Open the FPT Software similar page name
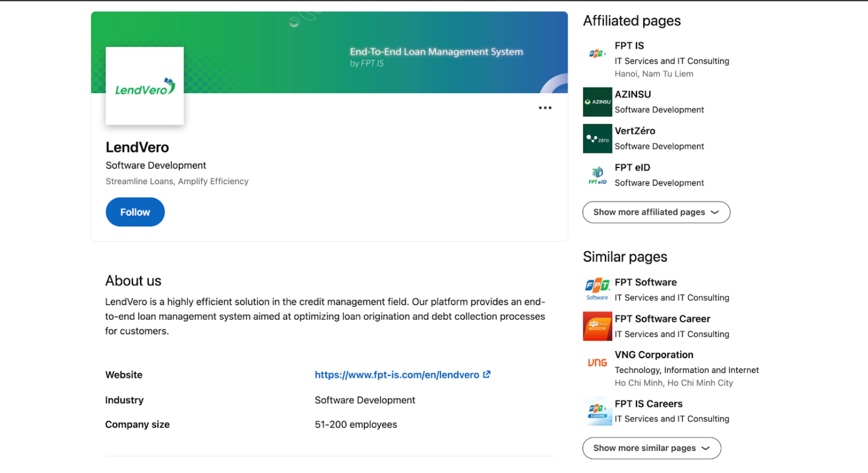 (646, 282)
